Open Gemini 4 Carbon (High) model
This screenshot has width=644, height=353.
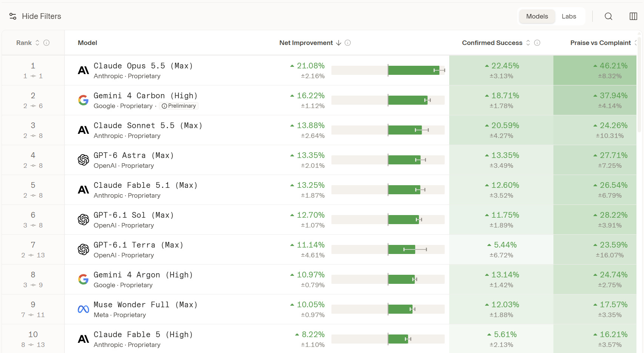[146, 96]
